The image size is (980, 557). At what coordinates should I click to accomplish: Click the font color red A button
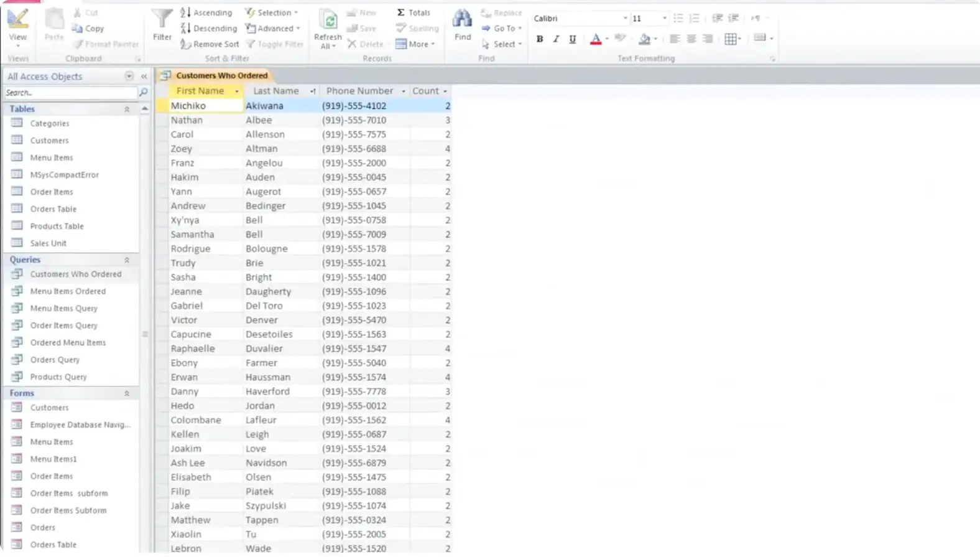pos(595,39)
